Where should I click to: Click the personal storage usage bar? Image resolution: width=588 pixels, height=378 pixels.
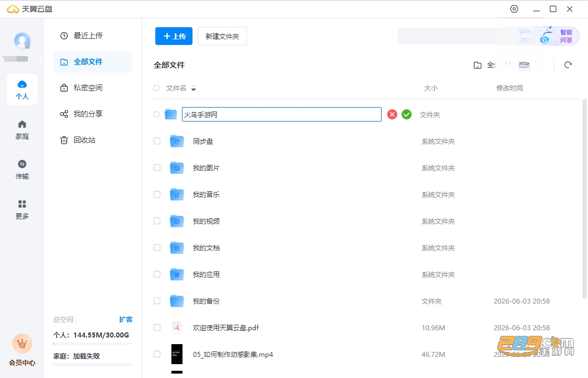point(93,344)
